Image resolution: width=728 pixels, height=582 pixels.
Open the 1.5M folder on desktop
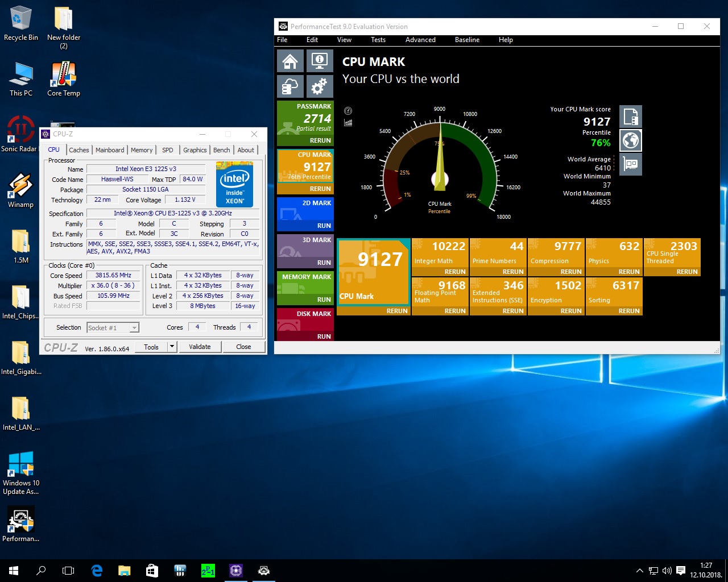21,246
